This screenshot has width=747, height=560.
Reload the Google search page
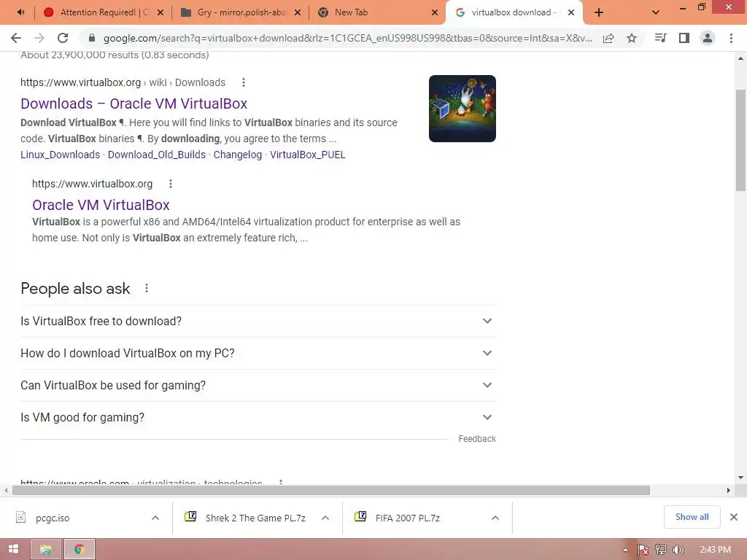[x=63, y=38]
